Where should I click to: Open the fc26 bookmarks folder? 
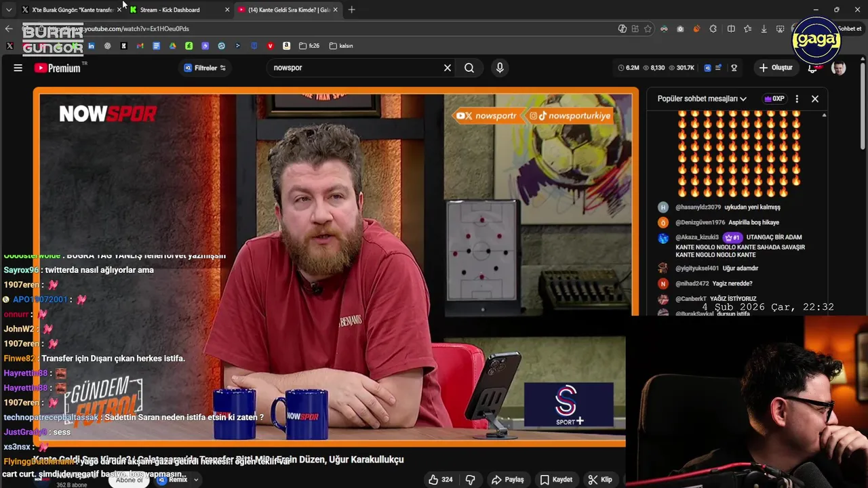309,46
